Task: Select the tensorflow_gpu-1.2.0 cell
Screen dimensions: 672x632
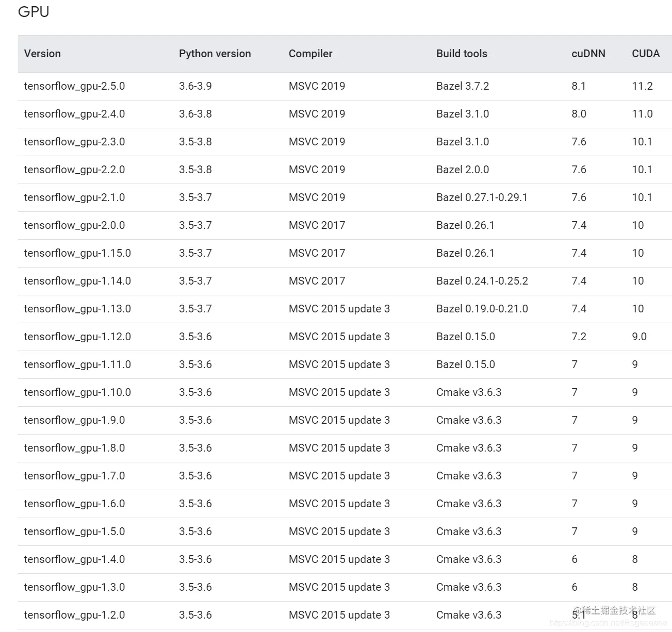Action: (74, 615)
